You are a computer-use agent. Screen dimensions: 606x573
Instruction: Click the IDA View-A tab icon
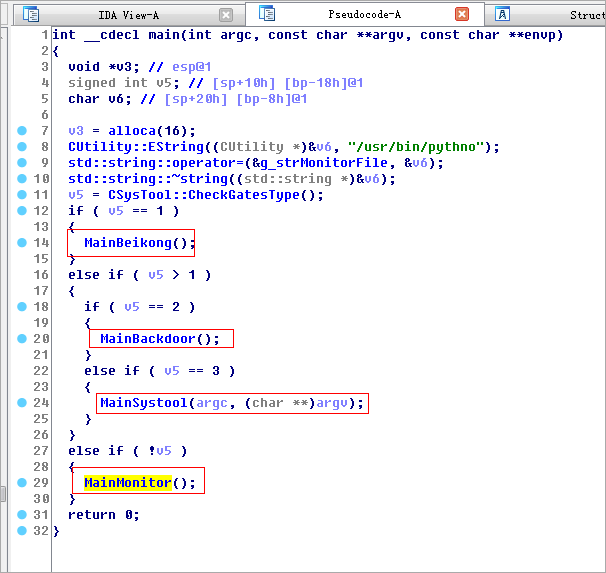click(x=31, y=14)
